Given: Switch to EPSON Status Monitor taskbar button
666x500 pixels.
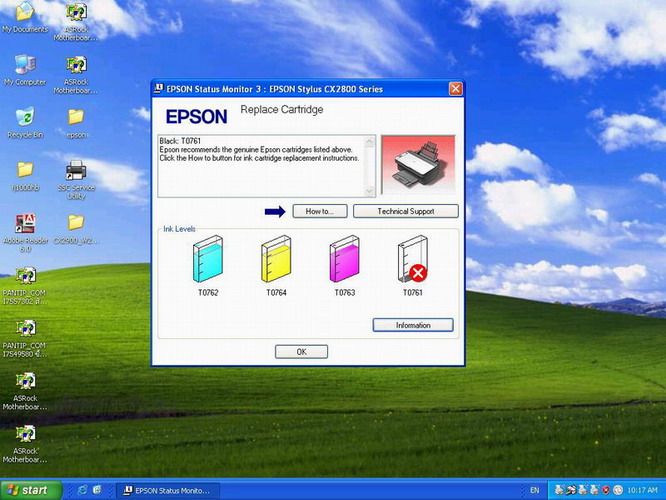Looking at the screenshot, I should point(167,490).
